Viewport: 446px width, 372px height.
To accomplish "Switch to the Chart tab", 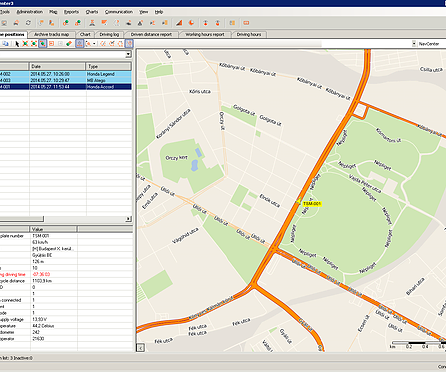I will pyautogui.click(x=85, y=34).
